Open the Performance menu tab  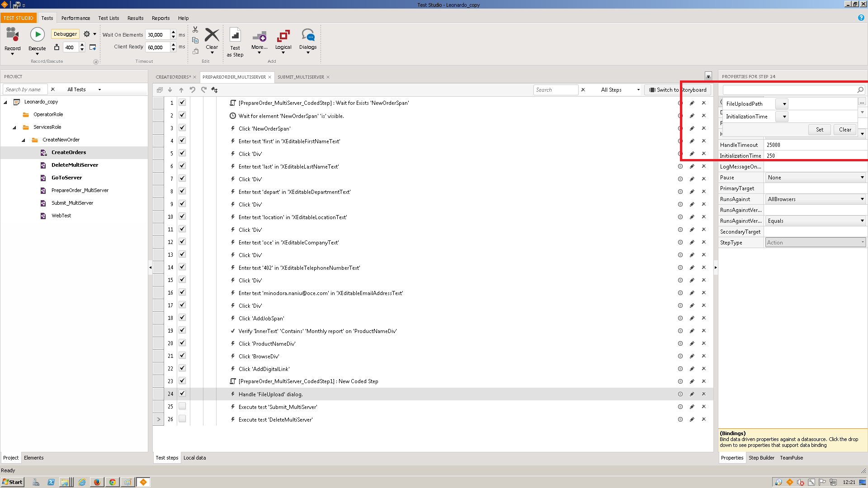(75, 18)
